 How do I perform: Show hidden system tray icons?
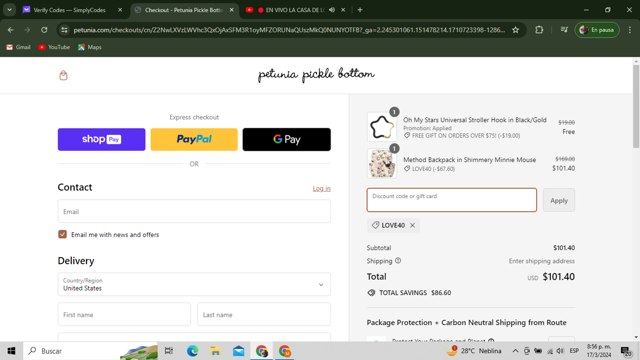tap(515, 351)
